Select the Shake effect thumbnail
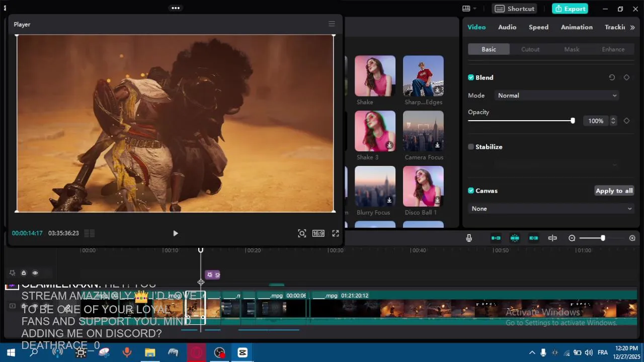Image resolution: width=644 pixels, height=362 pixels. [x=375, y=76]
